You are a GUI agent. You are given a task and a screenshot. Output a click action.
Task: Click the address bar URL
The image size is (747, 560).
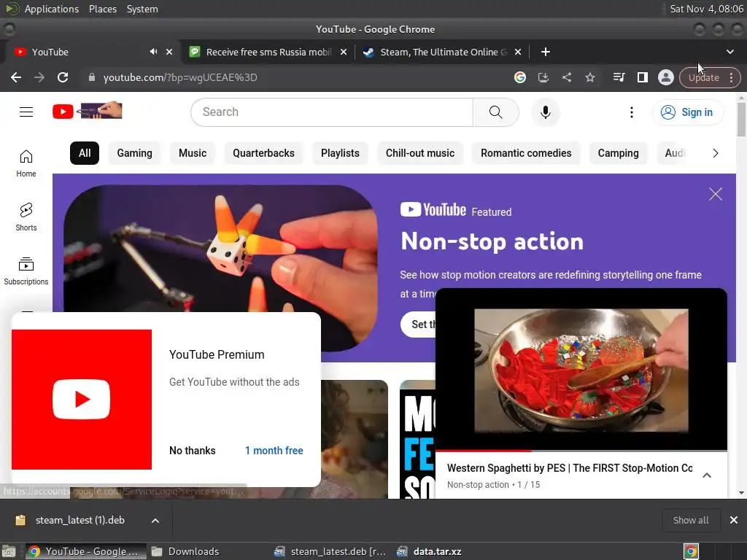point(180,77)
